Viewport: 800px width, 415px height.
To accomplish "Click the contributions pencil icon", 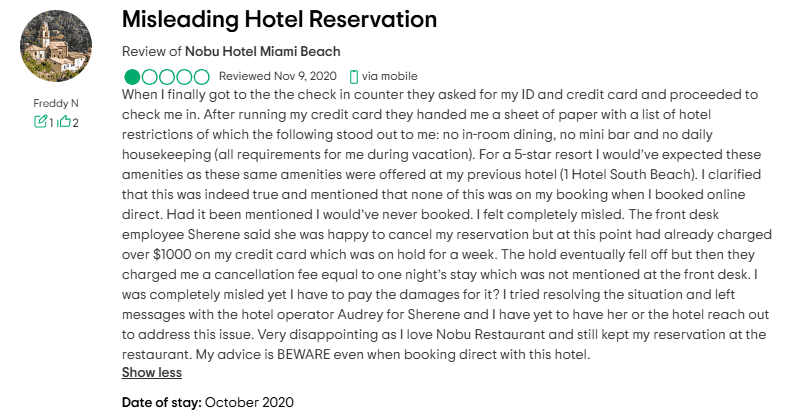I will 40,122.
